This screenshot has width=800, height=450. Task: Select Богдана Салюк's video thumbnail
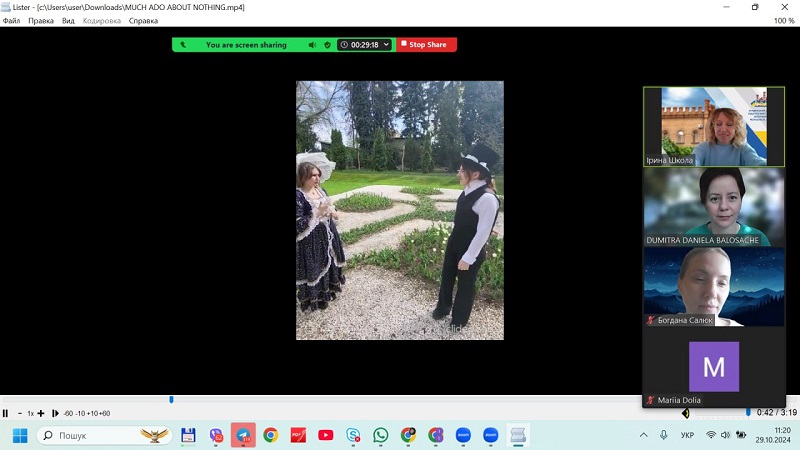pyautogui.click(x=714, y=287)
